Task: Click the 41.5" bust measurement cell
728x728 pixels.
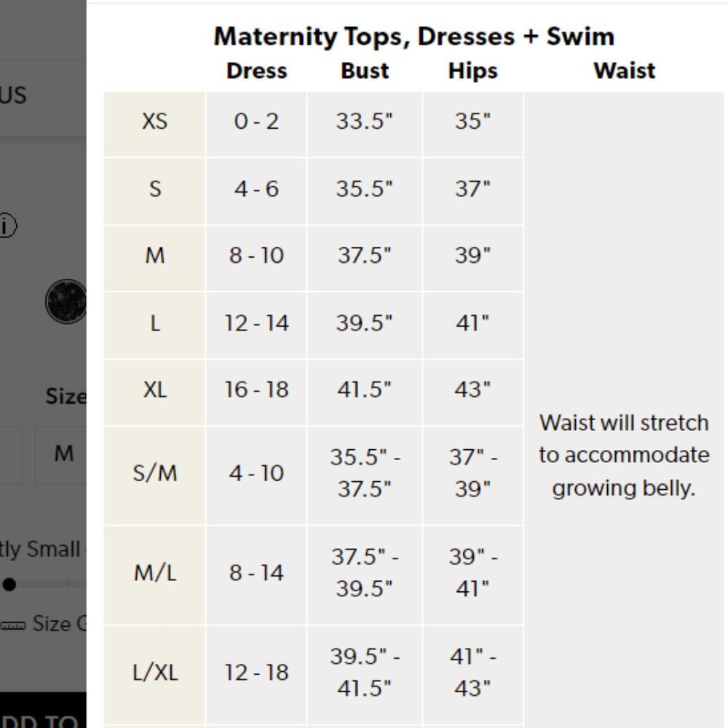Action: (x=364, y=389)
